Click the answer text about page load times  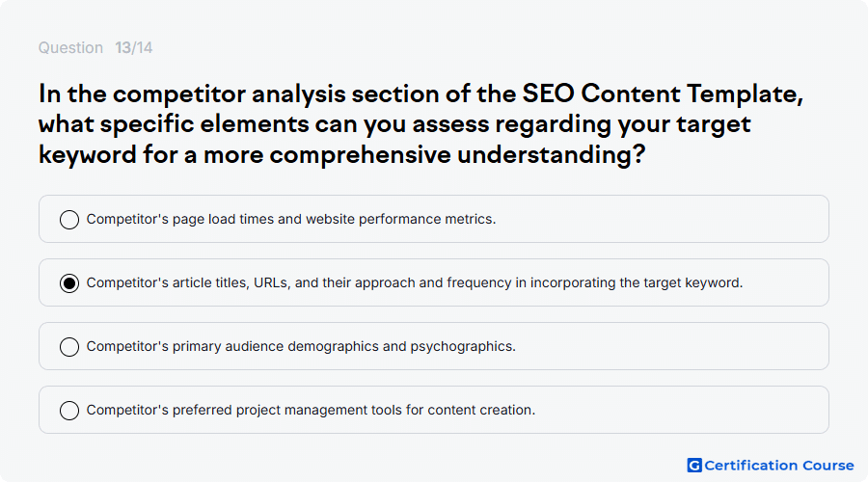[291, 219]
